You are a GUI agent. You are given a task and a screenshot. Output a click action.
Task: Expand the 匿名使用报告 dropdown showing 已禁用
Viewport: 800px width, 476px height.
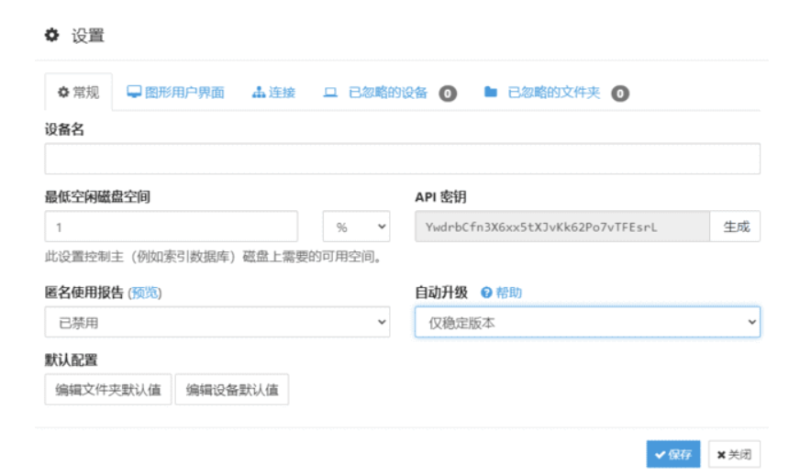pyautogui.click(x=217, y=322)
